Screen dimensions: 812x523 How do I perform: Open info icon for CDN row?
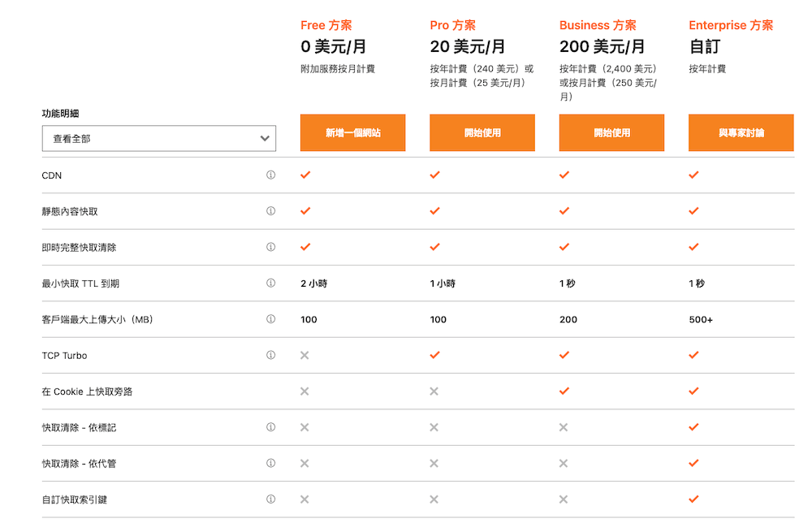[270, 175]
